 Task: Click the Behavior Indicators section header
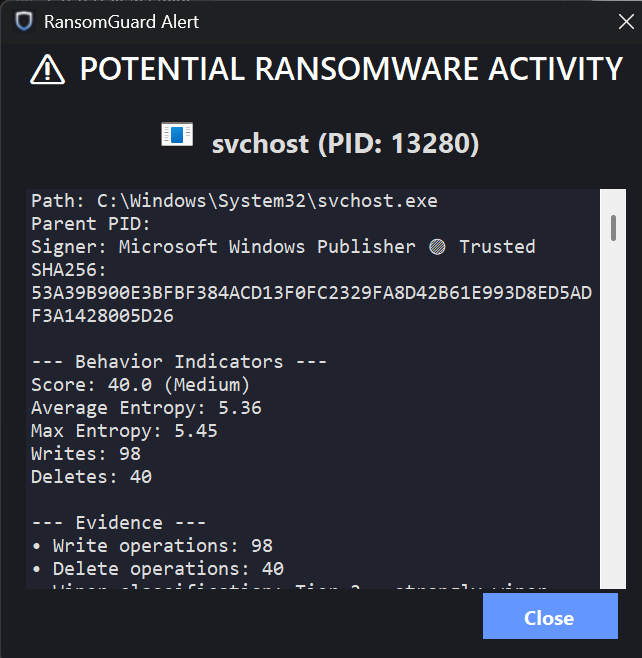click(179, 362)
